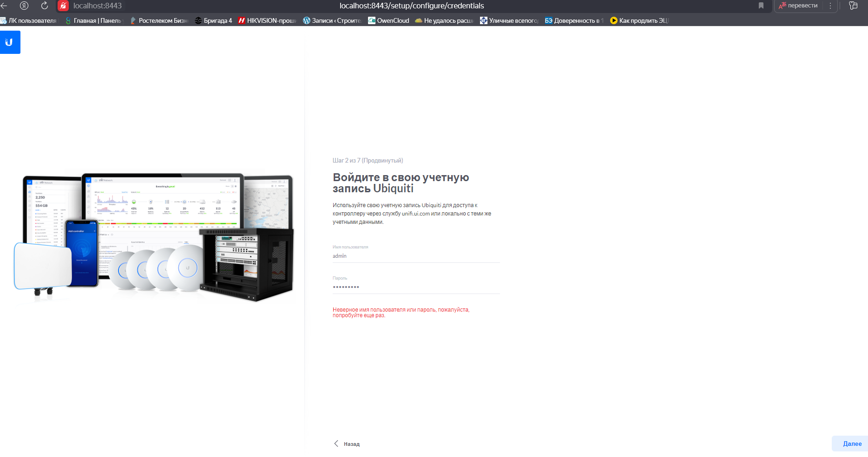
Task: Open the Бригада 4 bookmark
Action: pyautogui.click(x=213, y=20)
